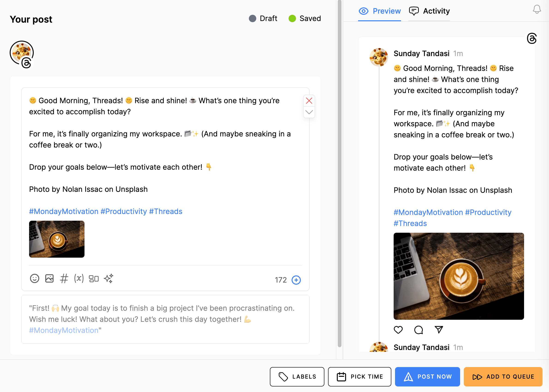This screenshot has height=392, width=549.
Task: Click the Post Now button
Action: click(x=427, y=377)
